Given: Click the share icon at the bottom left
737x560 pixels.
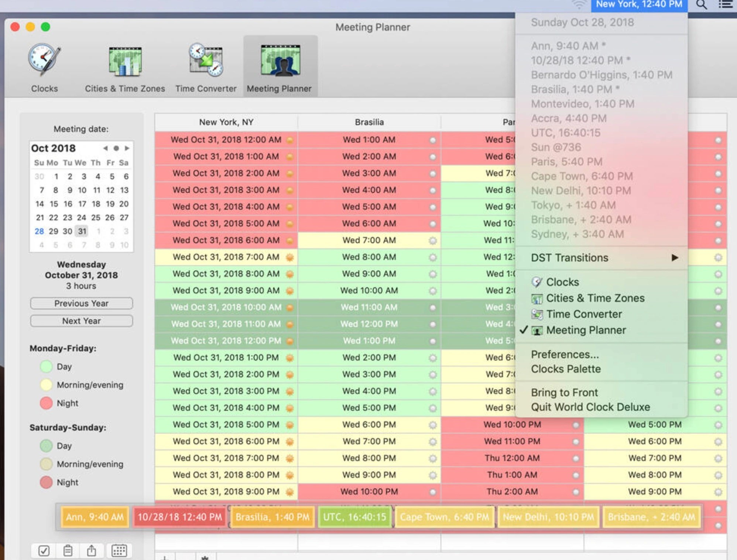Looking at the screenshot, I should (x=92, y=551).
